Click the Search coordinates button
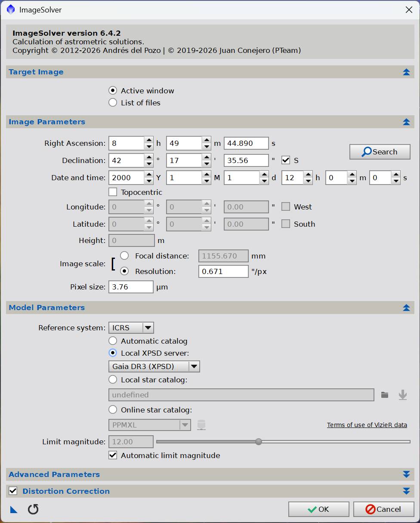 pos(380,152)
